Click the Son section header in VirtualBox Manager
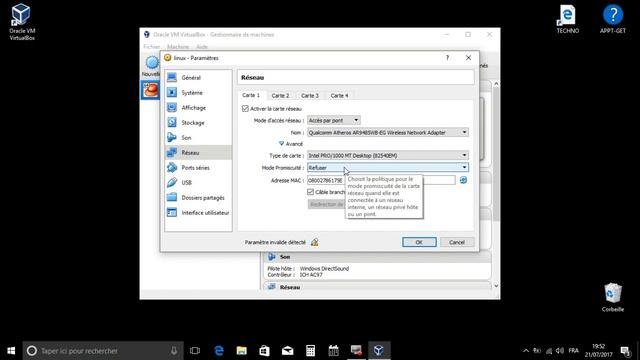This screenshot has height=360, width=640. click(376, 257)
